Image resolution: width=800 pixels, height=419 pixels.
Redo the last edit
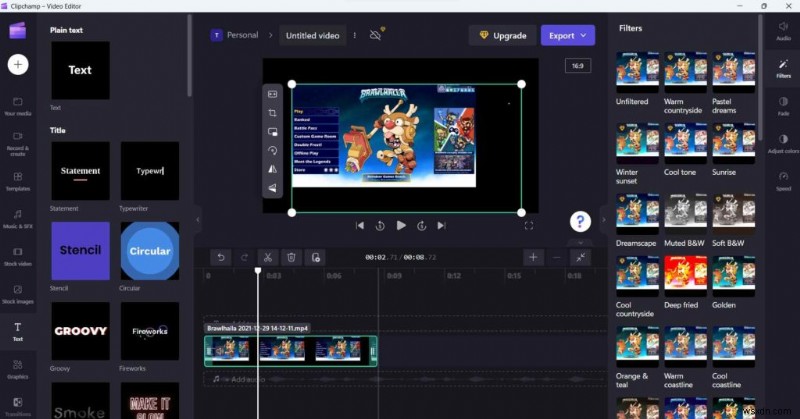pos(244,258)
